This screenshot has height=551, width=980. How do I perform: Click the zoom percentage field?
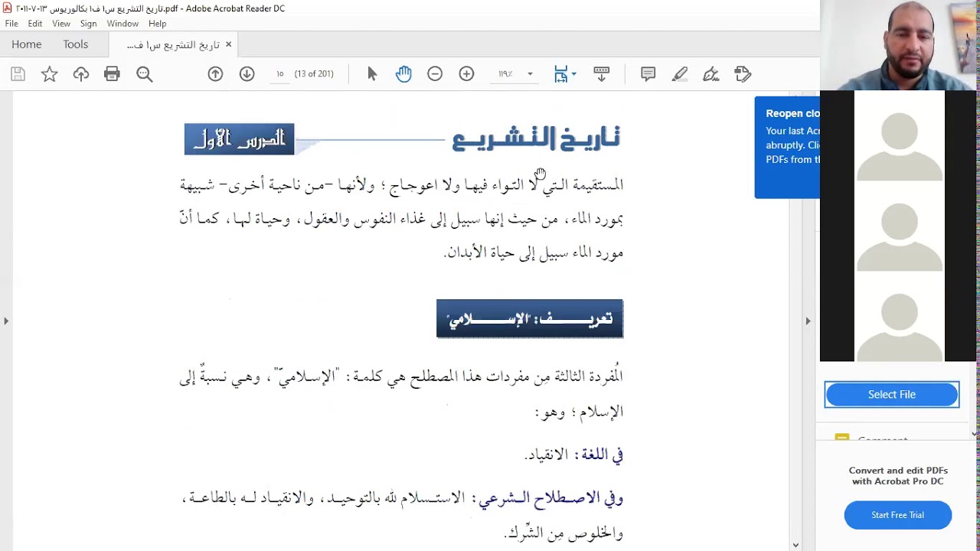pyautogui.click(x=505, y=74)
